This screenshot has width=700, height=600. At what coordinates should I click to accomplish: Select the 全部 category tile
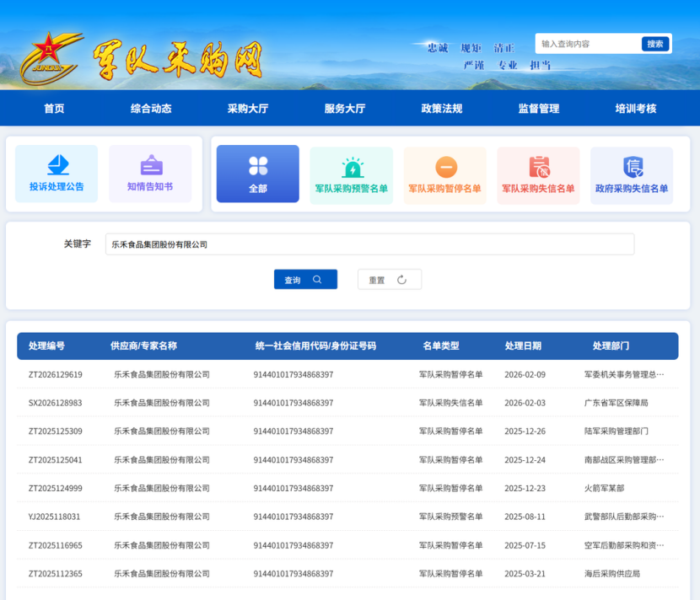[x=257, y=174]
